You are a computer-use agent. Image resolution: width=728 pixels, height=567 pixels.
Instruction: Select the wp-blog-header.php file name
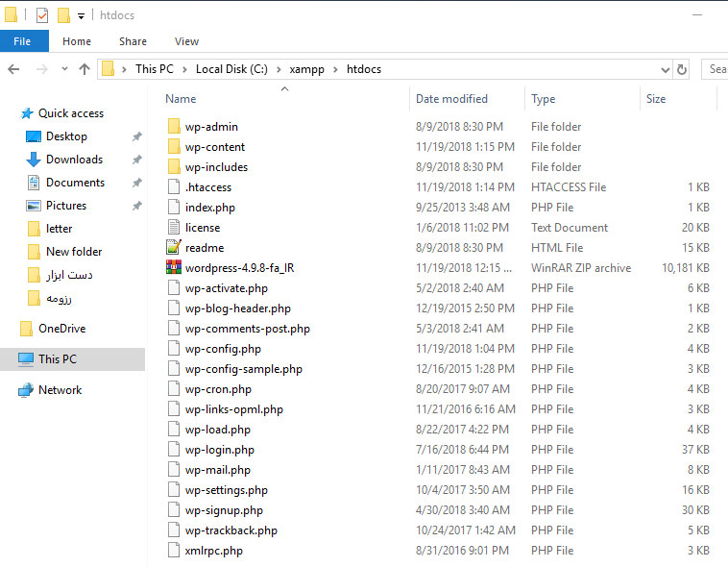[x=238, y=308]
